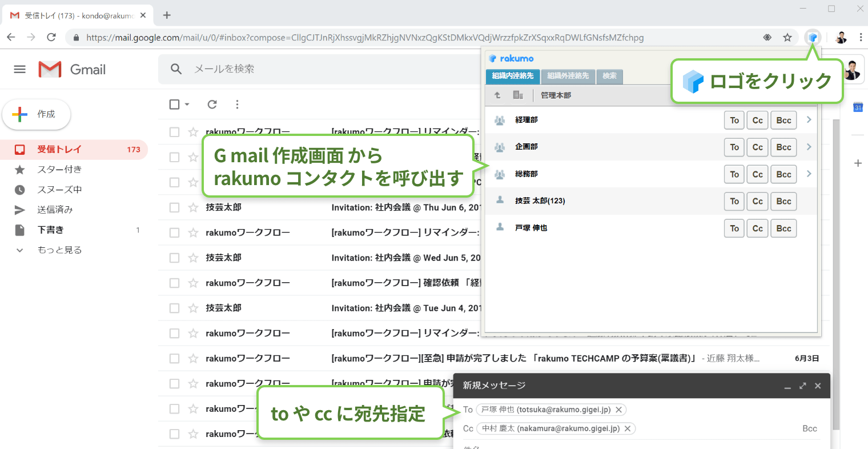Go up one level in rakumo contacts
The width and height of the screenshot is (868, 449).
point(497,95)
